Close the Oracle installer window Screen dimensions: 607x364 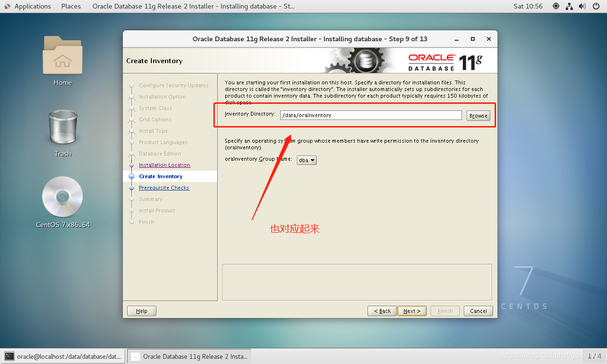tap(489, 39)
